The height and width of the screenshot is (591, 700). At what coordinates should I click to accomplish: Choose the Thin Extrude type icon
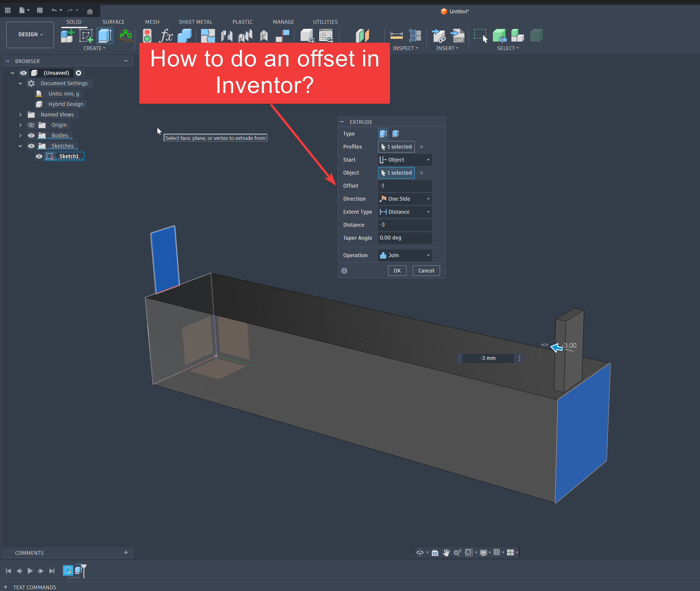[395, 134]
